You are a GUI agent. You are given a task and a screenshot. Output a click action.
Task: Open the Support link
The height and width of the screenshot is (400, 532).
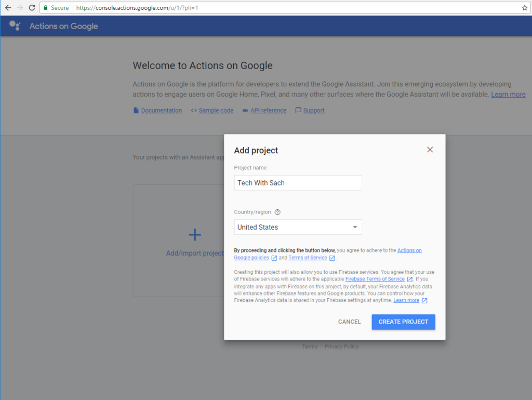313,110
